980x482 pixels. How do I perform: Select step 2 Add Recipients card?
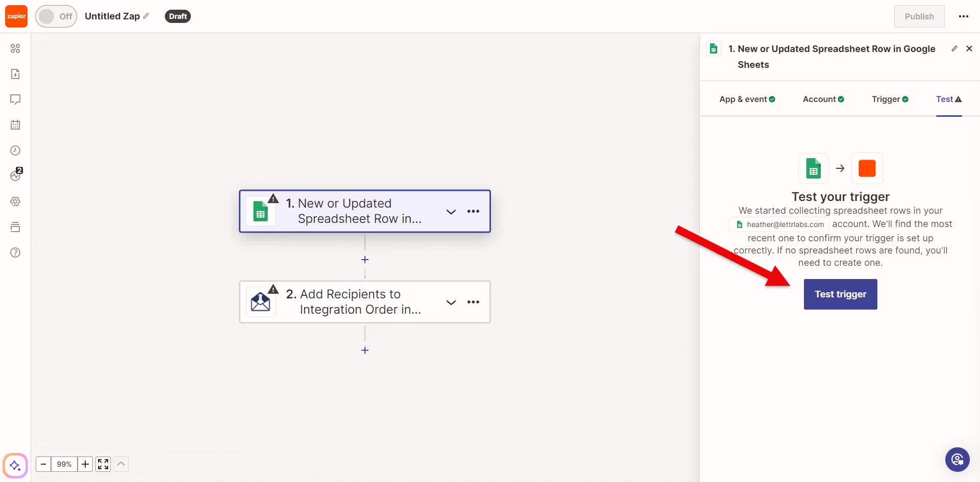[x=364, y=302]
